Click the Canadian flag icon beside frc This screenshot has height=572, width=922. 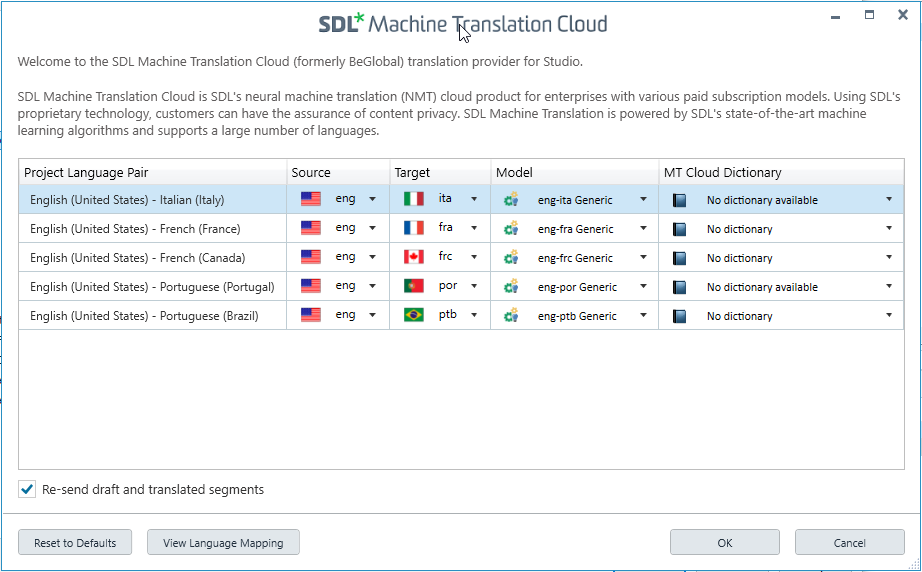click(x=414, y=257)
